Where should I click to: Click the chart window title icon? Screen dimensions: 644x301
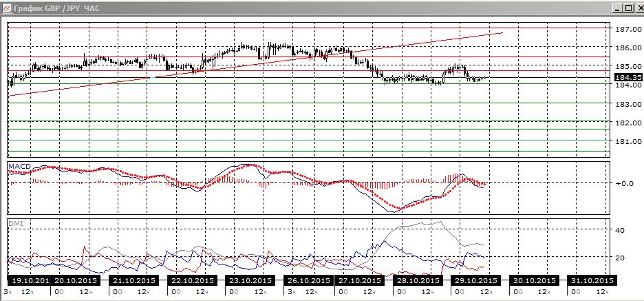tap(7, 8)
